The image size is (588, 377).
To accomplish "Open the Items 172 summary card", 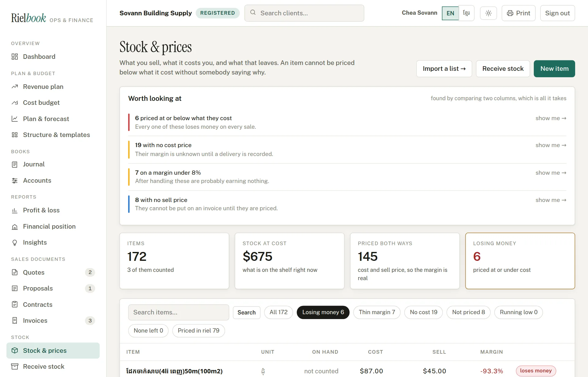I will [174, 261].
